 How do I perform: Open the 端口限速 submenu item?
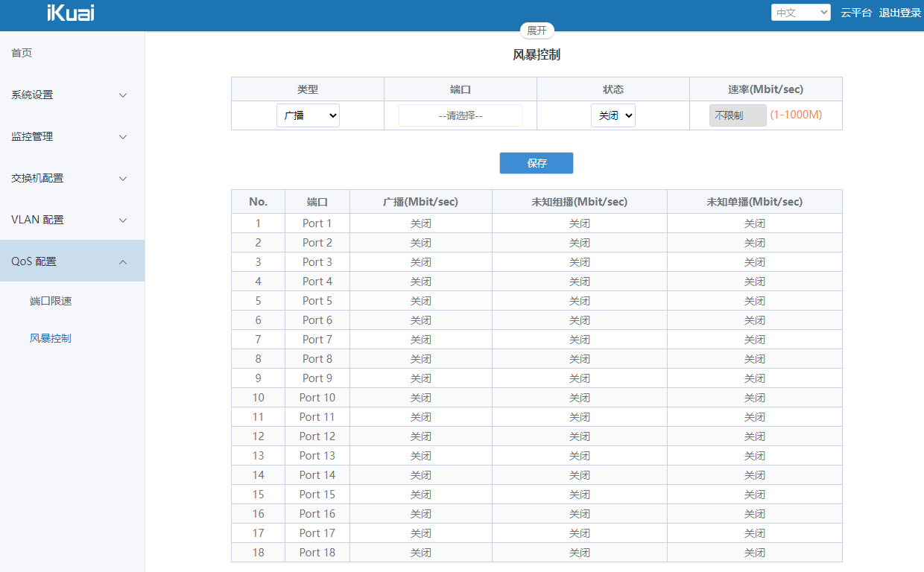click(x=51, y=301)
